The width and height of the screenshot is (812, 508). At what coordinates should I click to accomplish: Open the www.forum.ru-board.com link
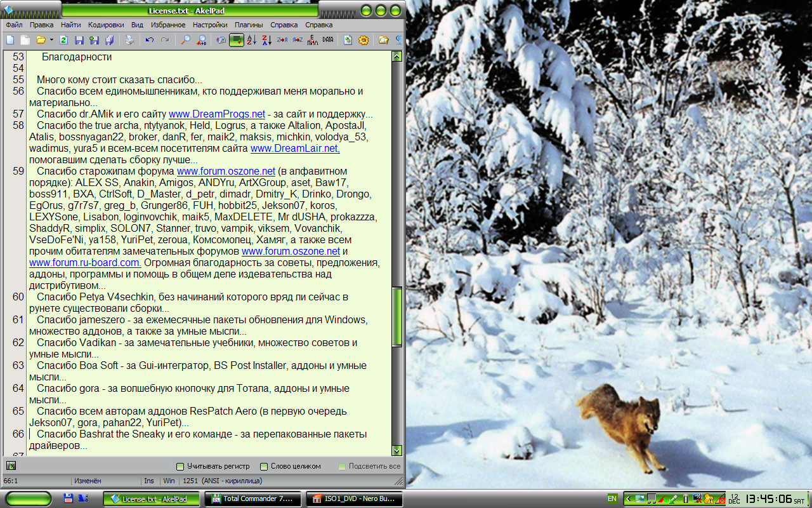pyautogui.click(x=84, y=263)
